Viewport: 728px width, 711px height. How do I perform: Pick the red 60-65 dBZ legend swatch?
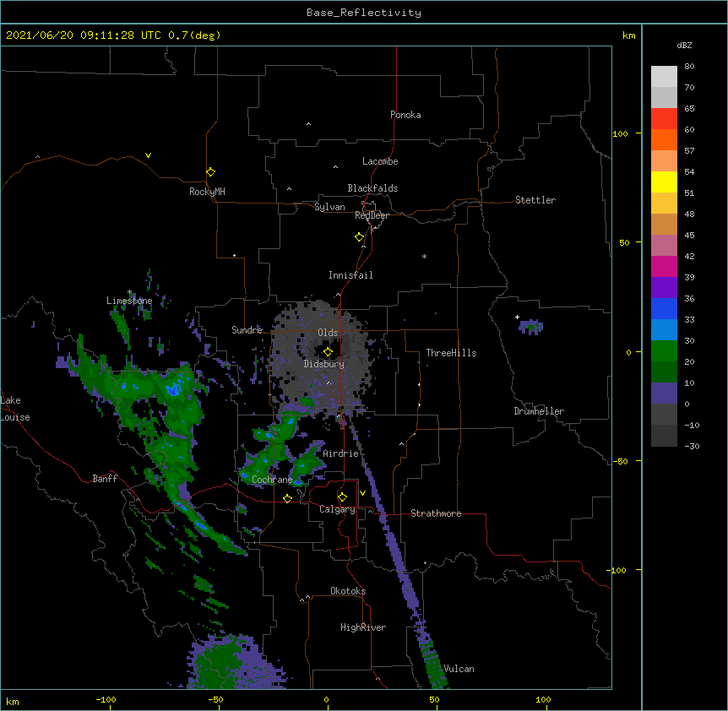(664, 118)
